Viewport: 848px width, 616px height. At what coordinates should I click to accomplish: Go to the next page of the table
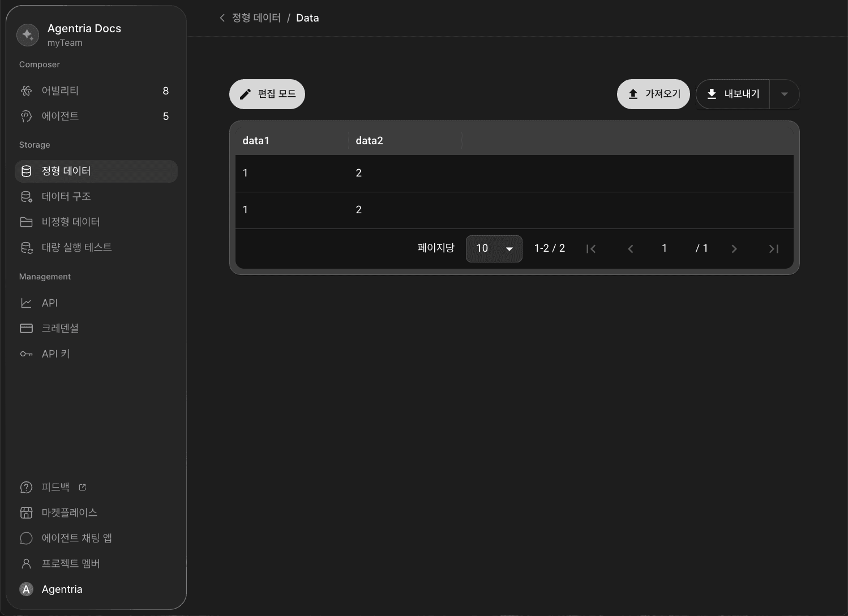pos(734,249)
